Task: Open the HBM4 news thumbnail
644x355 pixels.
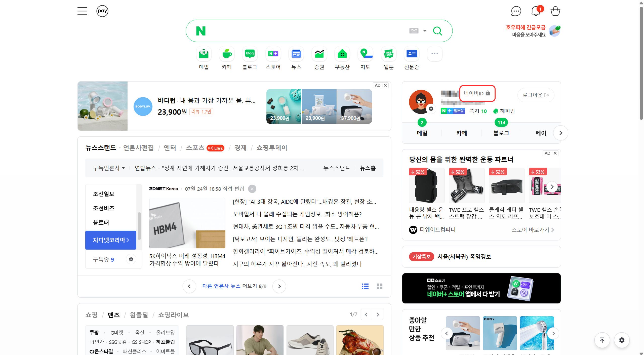Action: (x=187, y=223)
